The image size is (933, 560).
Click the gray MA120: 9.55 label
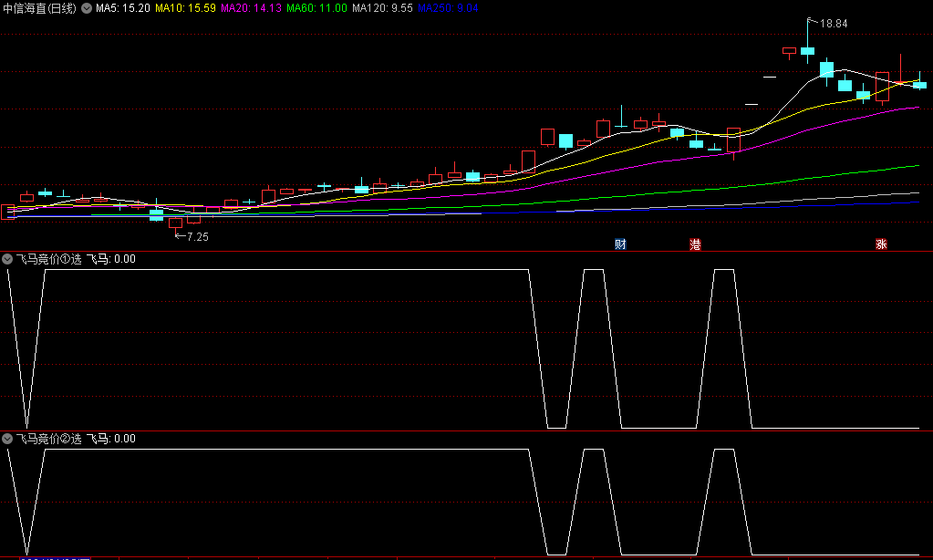tap(382, 8)
